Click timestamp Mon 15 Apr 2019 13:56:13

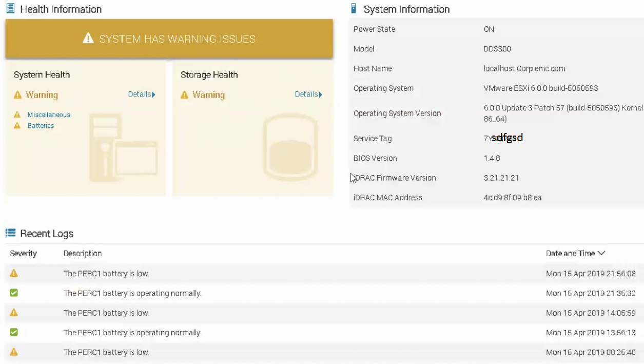591,333
